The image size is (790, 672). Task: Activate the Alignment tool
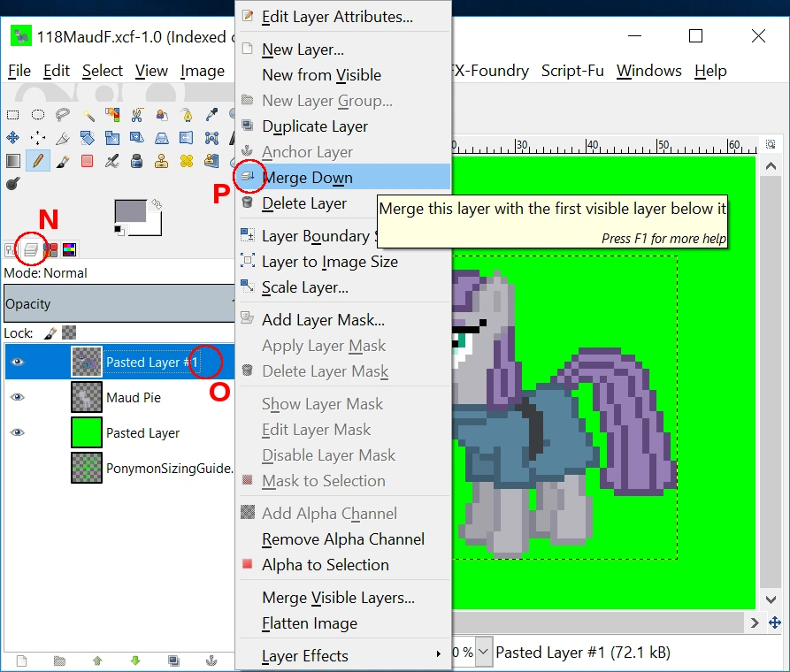(x=38, y=138)
